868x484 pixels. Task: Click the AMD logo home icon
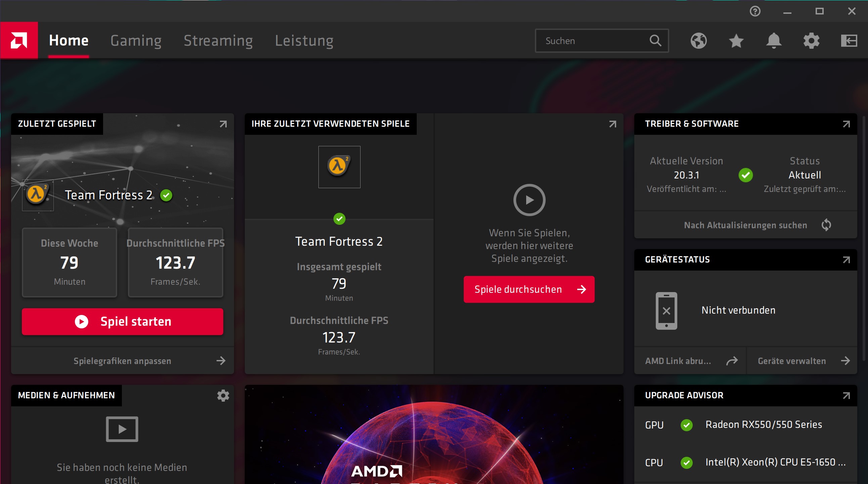coord(19,40)
